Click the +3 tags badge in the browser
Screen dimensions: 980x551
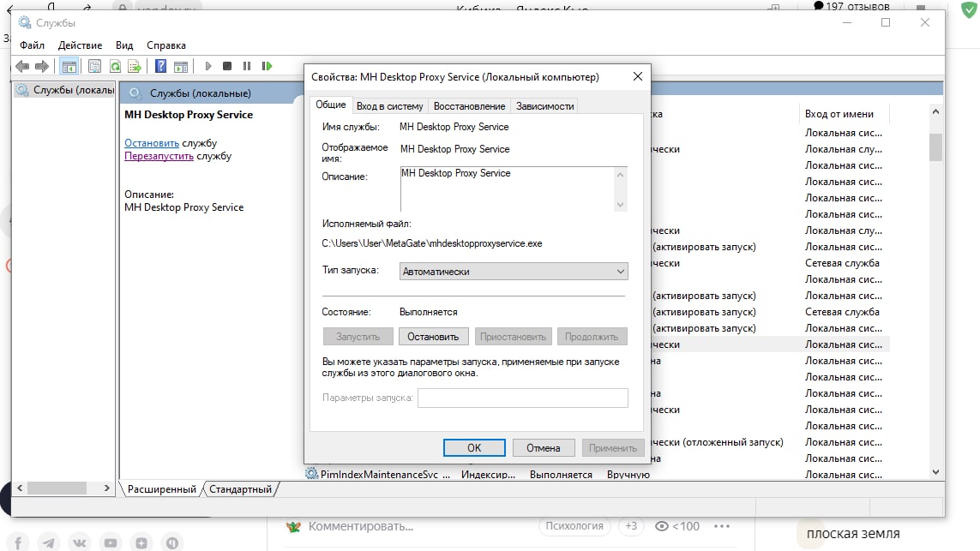(x=631, y=526)
